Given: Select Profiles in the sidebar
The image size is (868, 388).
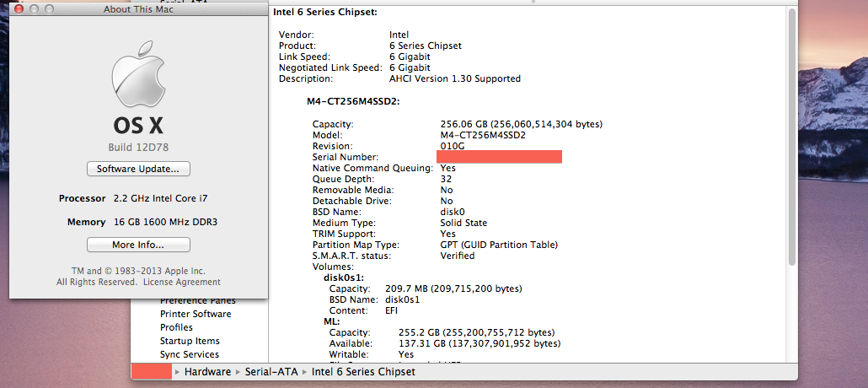Looking at the screenshot, I should pyautogui.click(x=177, y=327).
